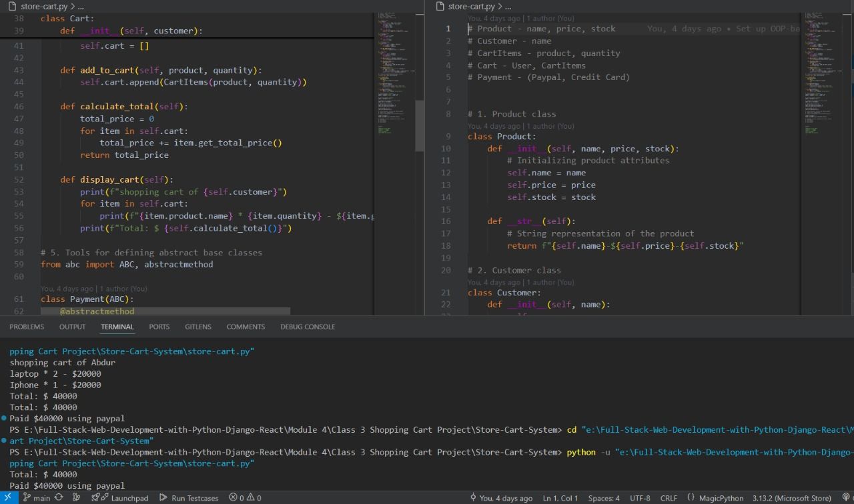Select file encoding UTF-8
The image size is (854, 504).
tap(640, 498)
